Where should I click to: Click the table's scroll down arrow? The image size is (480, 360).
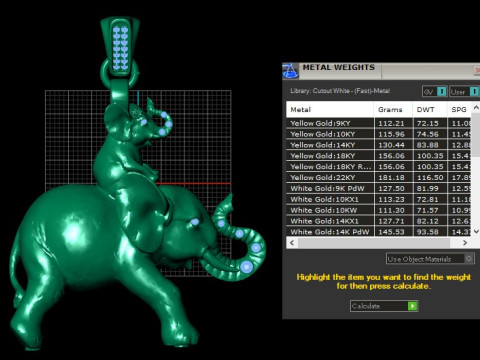(x=476, y=231)
